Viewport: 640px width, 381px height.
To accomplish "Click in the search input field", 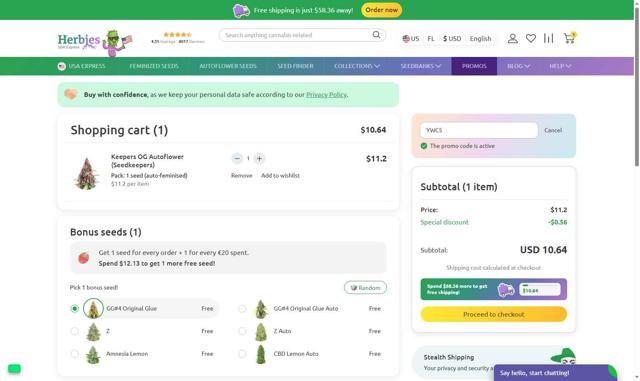I will 297,35.
